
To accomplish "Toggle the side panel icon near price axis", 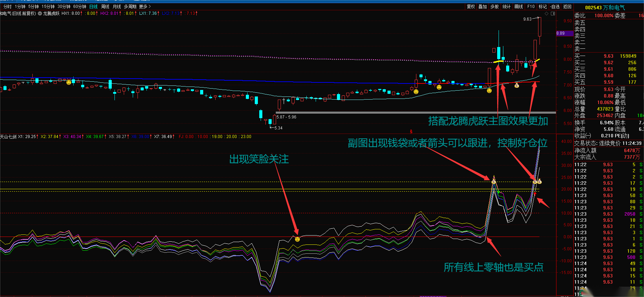I will (x=553, y=14).
